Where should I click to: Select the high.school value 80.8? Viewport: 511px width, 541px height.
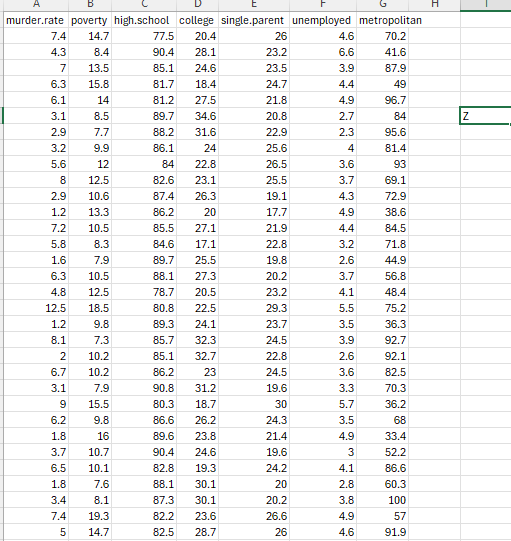tap(144, 308)
